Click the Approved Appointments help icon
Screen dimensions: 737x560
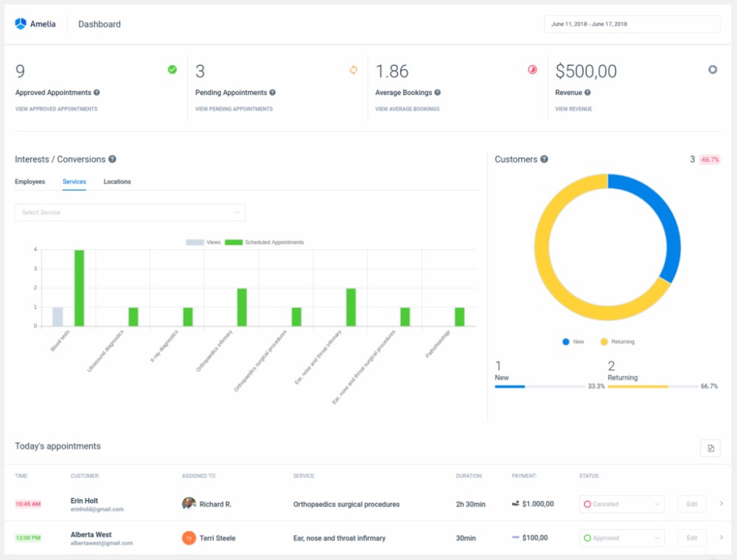97,93
